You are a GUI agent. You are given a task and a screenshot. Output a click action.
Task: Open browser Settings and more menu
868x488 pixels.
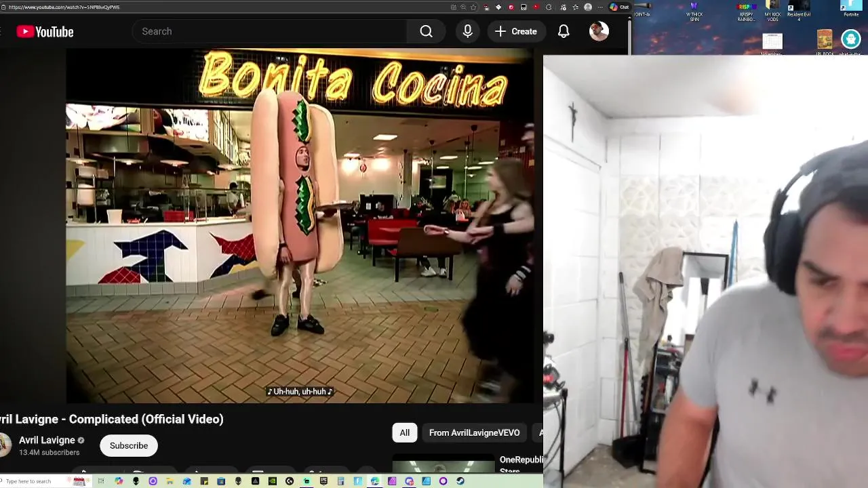(600, 7)
